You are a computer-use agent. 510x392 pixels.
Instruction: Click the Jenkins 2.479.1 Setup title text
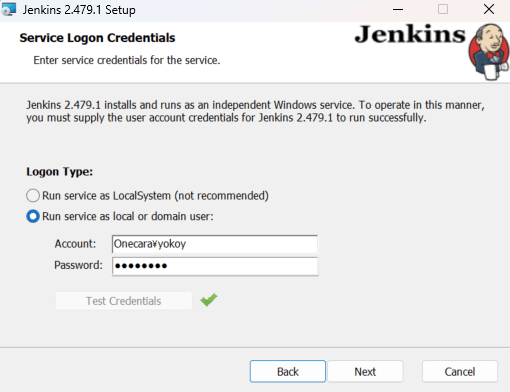[x=79, y=10]
